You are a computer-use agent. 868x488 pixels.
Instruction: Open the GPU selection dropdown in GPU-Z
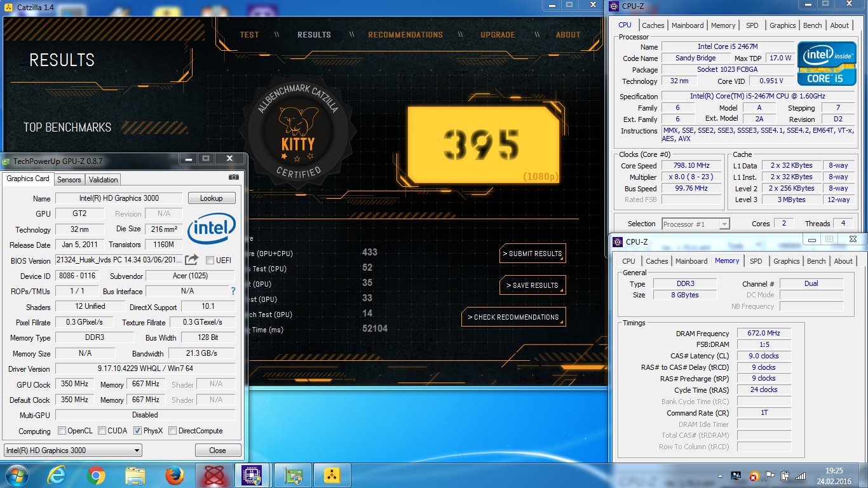[72, 451]
